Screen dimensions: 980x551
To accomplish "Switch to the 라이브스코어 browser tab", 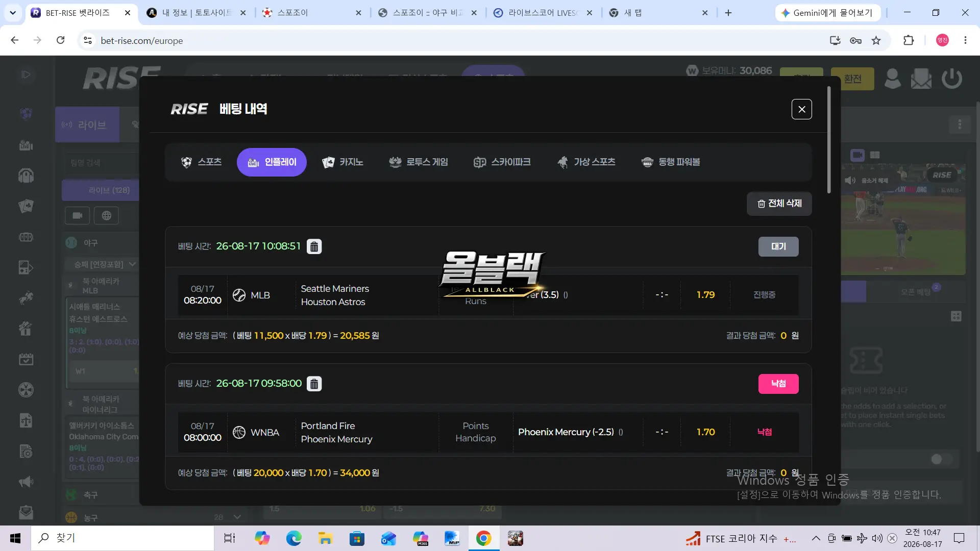I will click(543, 13).
